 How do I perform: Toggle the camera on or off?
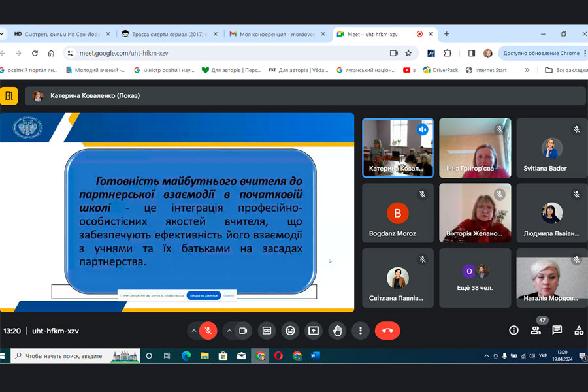[x=243, y=331]
